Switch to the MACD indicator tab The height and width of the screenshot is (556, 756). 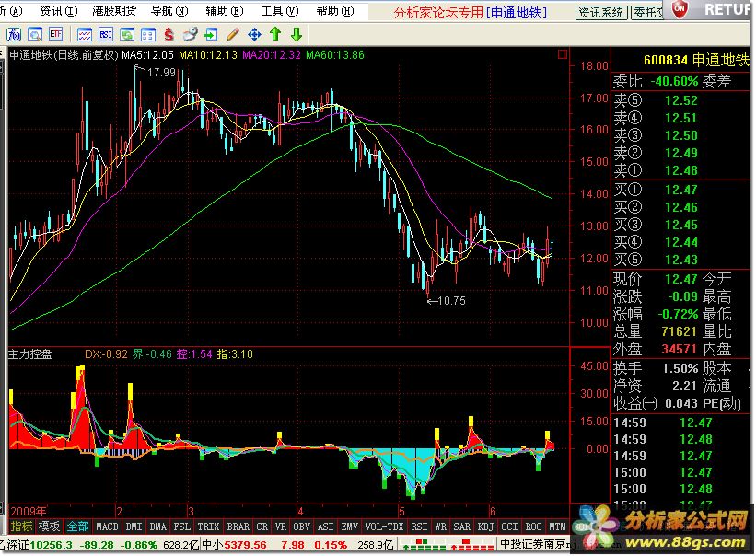point(107,527)
